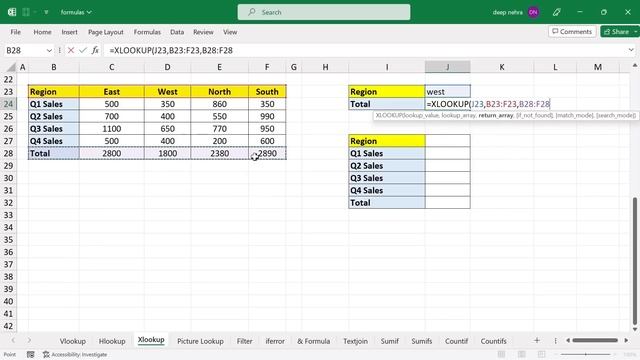
Task: Open the File menu
Action: click(16, 32)
